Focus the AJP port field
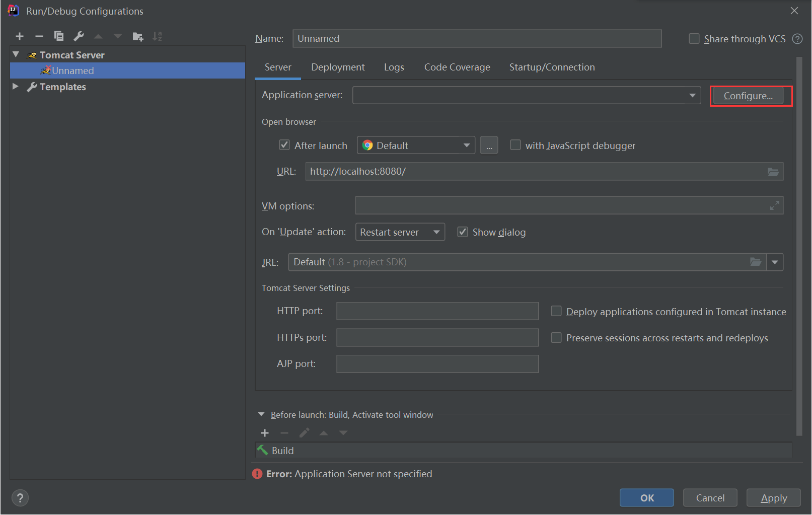This screenshot has width=812, height=515. coord(437,364)
